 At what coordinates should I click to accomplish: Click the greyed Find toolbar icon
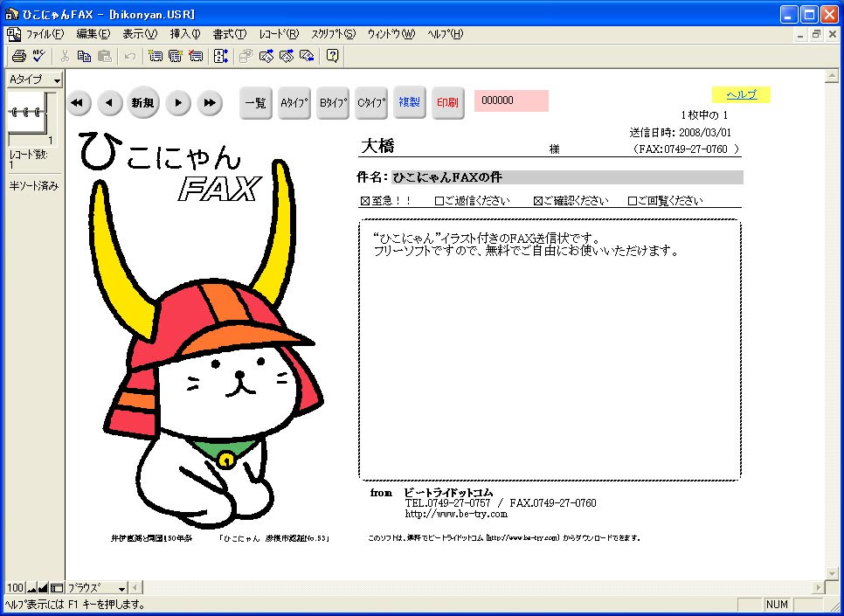246,56
